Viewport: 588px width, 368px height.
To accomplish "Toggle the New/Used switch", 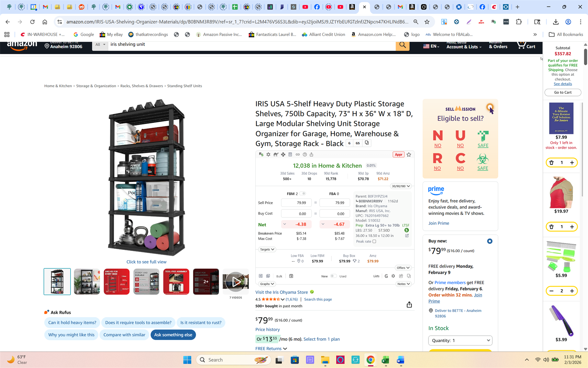I will coord(333,276).
